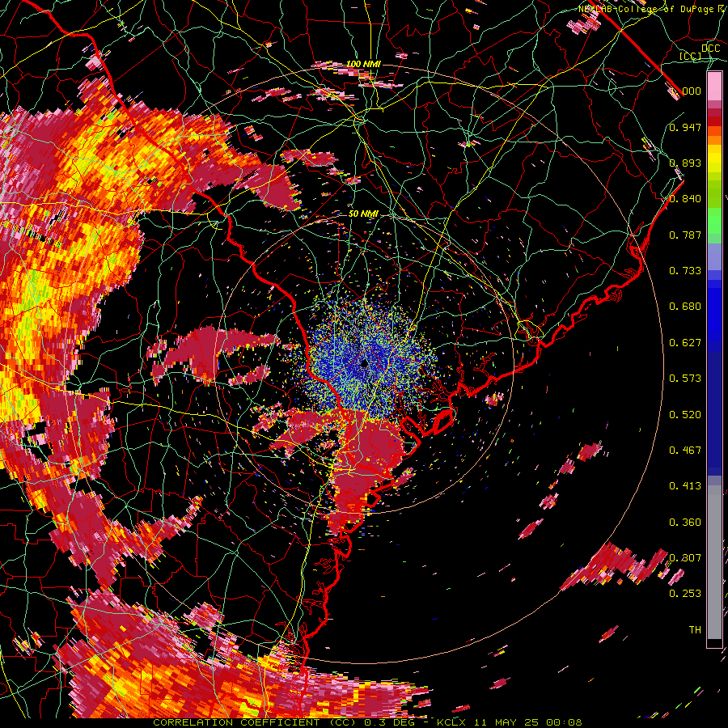Click the 0.893 scale value
The height and width of the screenshot is (728, 728).
[x=685, y=163]
